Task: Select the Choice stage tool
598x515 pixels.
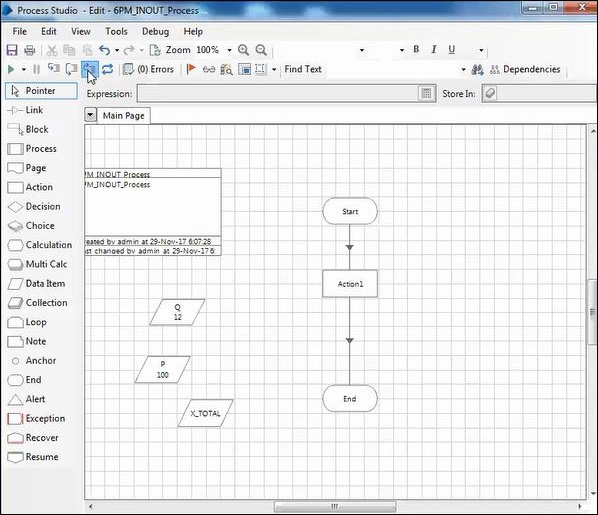Action: [31, 225]
